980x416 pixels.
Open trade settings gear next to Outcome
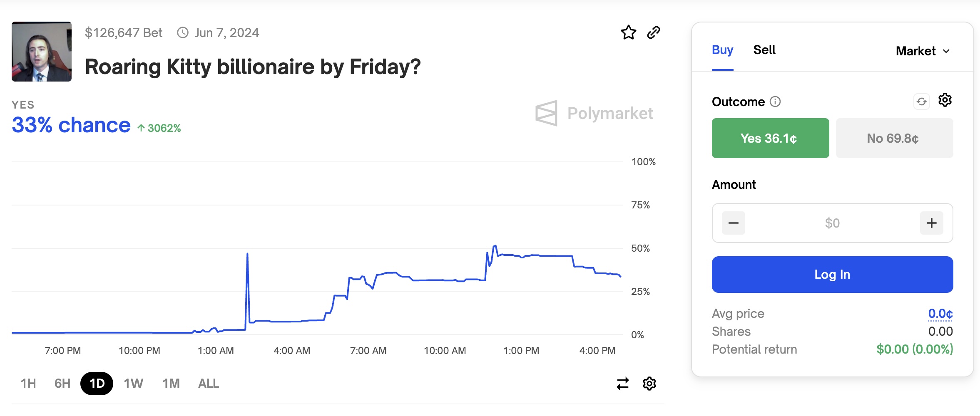945,100
